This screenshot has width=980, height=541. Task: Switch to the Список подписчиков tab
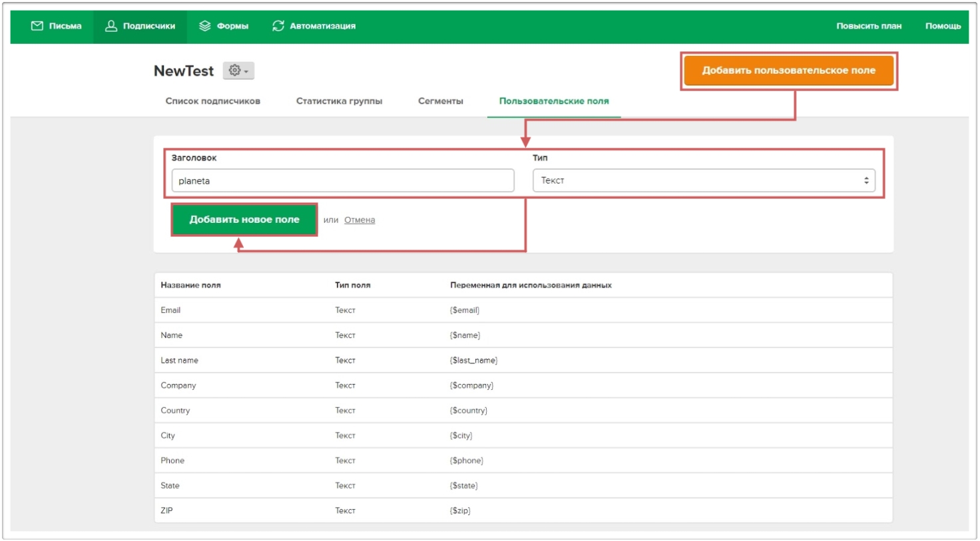click(x=212, y=101)
